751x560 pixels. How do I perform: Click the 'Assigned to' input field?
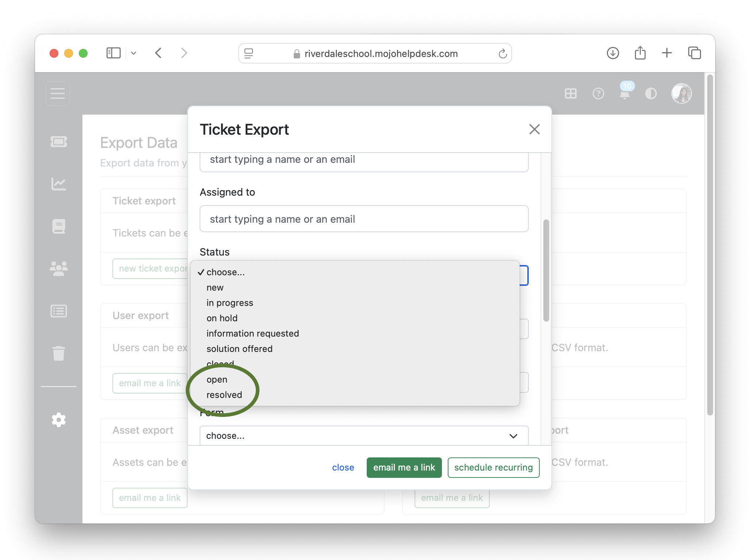363,219
